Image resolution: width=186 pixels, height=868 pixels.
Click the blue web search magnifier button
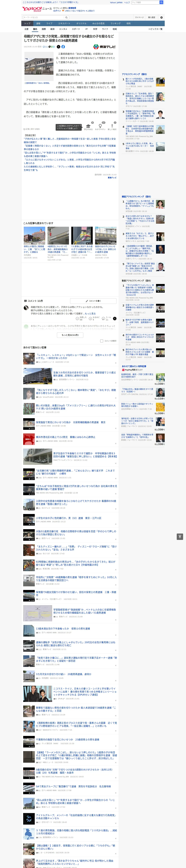tap(161, 2)
